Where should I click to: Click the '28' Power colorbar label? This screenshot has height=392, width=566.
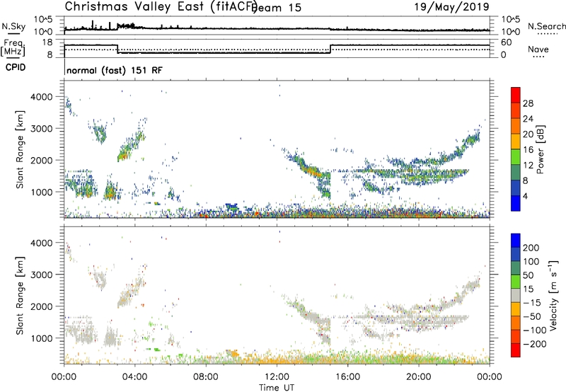tap(528, 103)
